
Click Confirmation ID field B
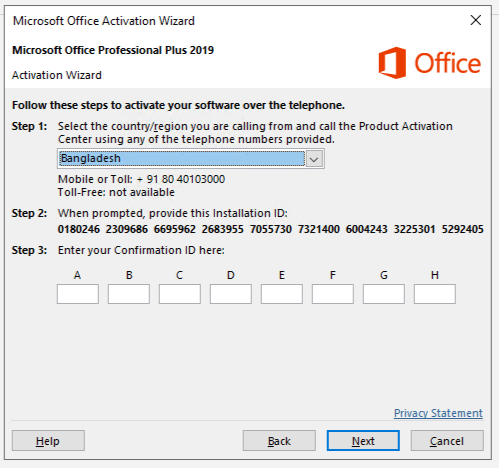(129, 294)
